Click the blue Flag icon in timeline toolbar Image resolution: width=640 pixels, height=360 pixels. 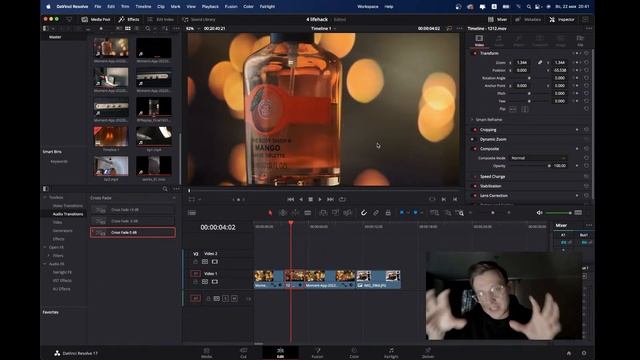[402, 213]
